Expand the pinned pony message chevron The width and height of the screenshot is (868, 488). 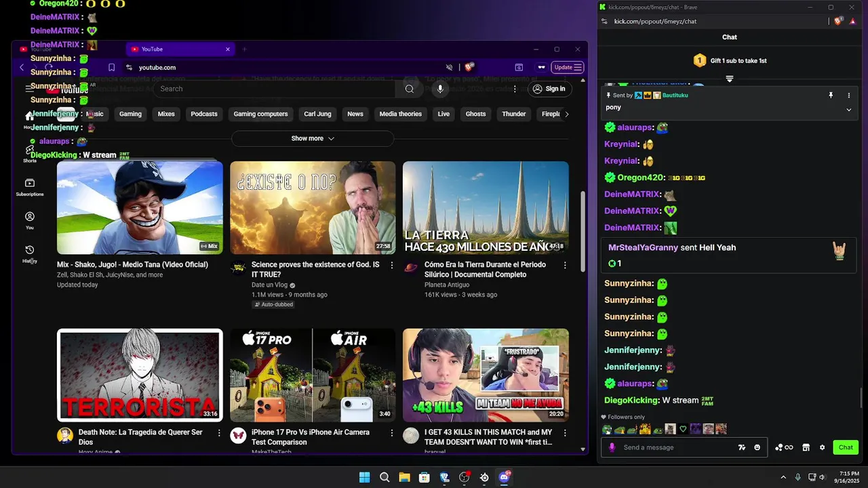(848, 109)
